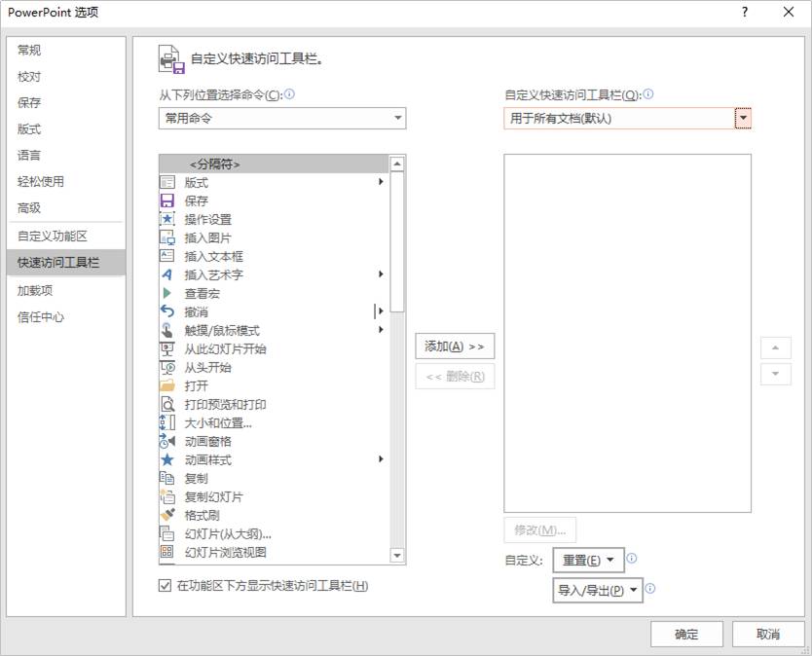This screenshot has width=812, height=656.
Task: Expand the 动画样式 submenu arrow
Action: pyautogui.click(x=381, y=458)
